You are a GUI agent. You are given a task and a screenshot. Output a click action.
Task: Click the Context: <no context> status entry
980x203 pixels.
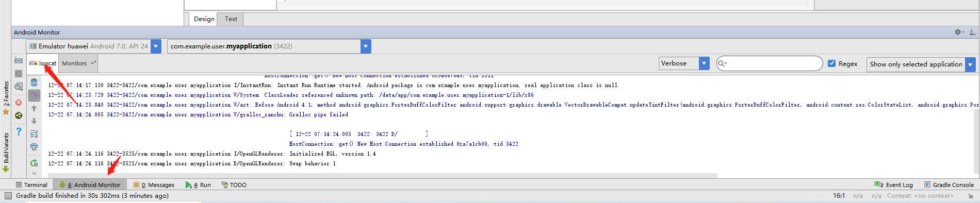(920, 196)
